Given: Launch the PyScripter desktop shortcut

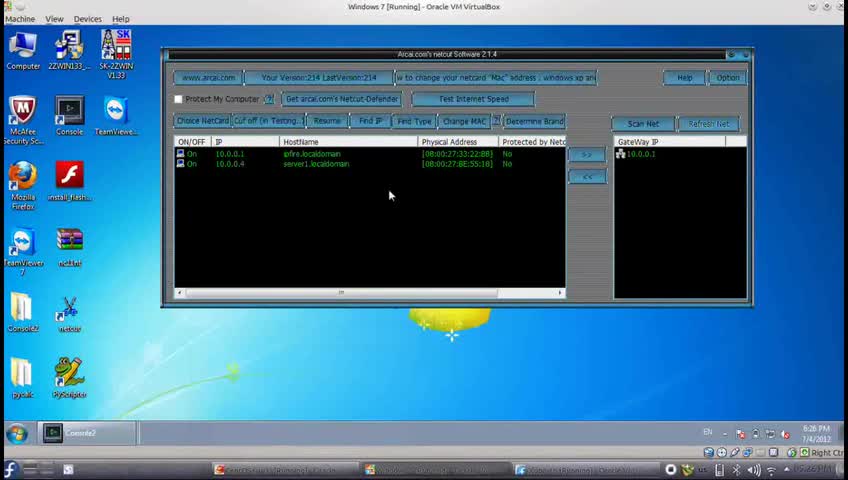Looking at the screenshot, I should (69, 378).
